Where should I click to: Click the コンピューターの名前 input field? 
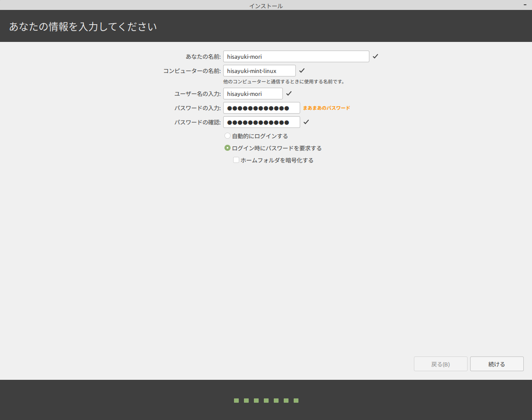260,71
